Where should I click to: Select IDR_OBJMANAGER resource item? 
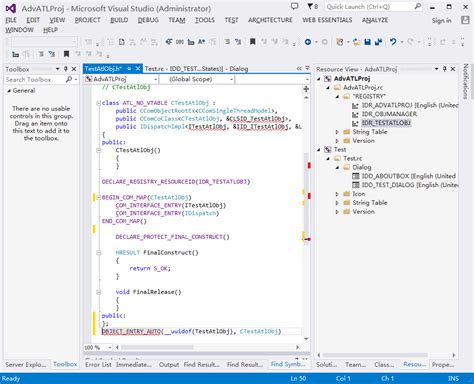pyautogui.click(x=389, y=114)
